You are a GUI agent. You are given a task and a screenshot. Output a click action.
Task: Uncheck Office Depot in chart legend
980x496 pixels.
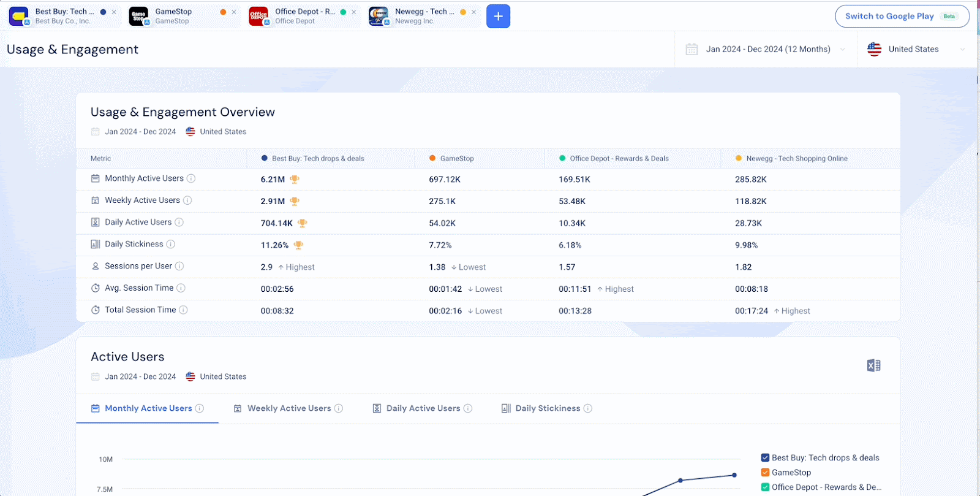tap(765, 487)
